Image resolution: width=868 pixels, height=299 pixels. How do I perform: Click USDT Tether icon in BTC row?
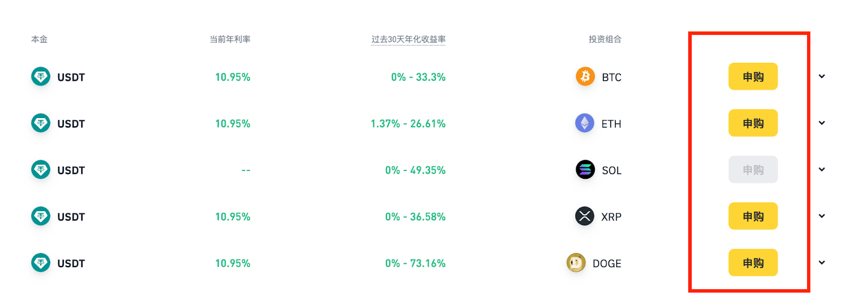41,76
